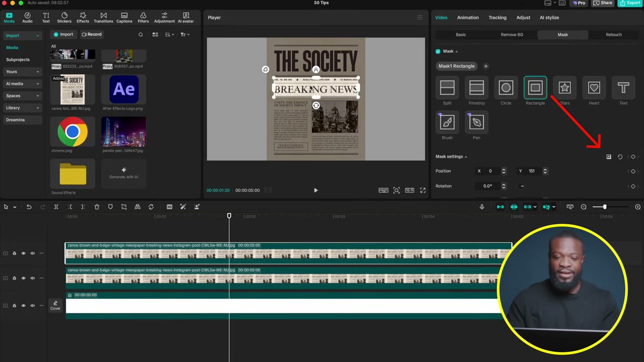Select the Split mask shape
This screenshot has height=362, width=644.
coord(447,88)
